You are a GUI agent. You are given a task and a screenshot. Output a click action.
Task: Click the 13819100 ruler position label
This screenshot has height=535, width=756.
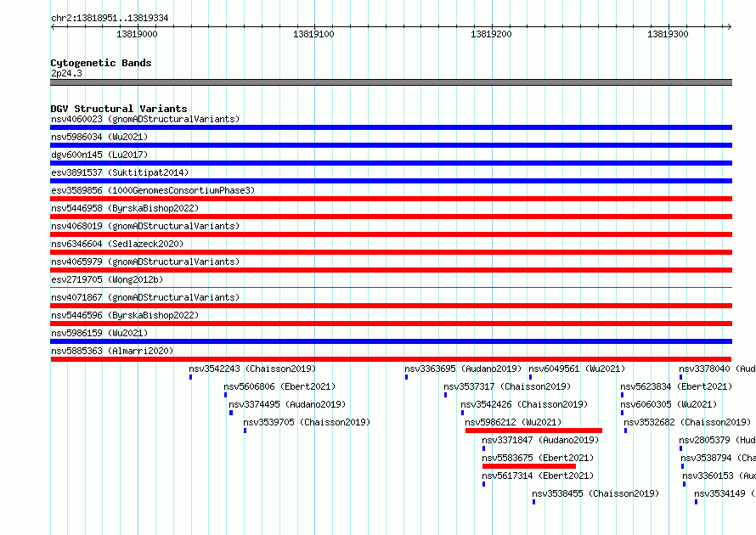tap(313, 34)
